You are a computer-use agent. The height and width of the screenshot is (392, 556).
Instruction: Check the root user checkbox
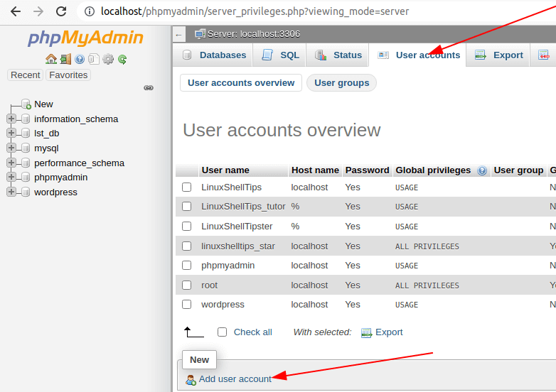[x=186, y=285]
